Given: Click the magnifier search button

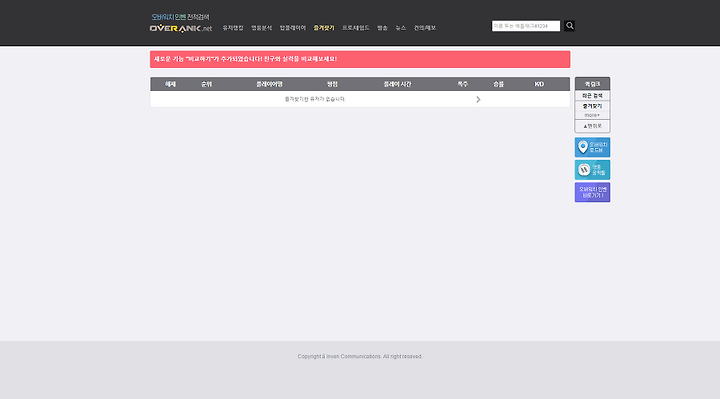Looking at the screenshot, I should [569, 26].
